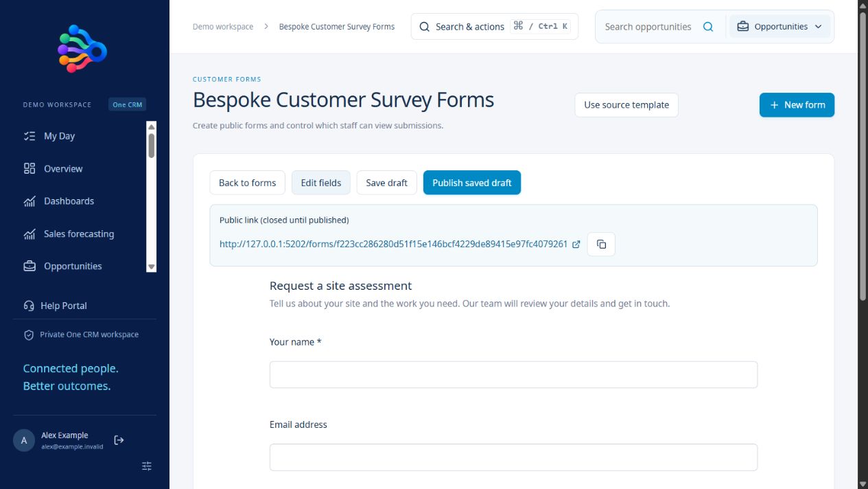Copy the public form link
Viewport: 868px width, 489px height.
pos(601,244)
